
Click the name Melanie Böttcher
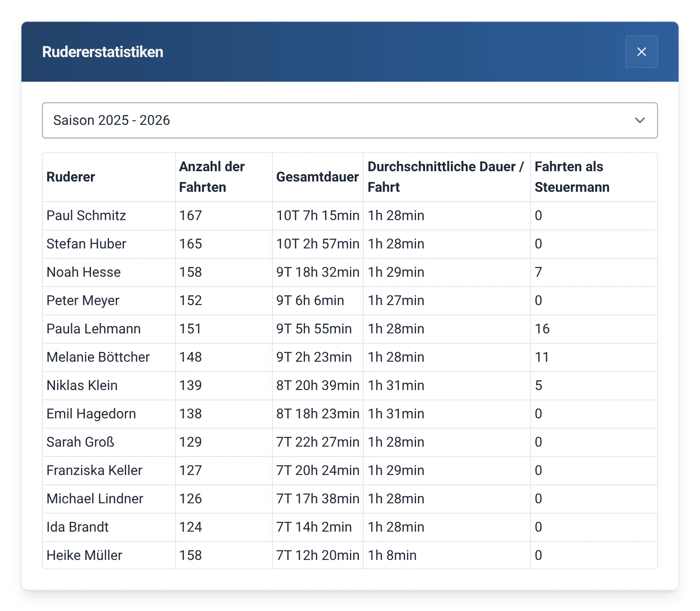pyautogui.click(x=98, y=357)
